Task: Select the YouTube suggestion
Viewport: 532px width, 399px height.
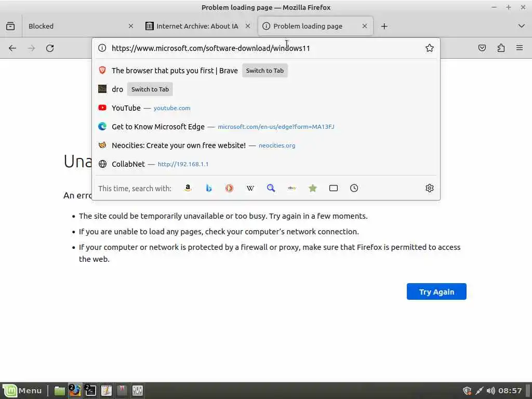Action: [x=266, y=108]
